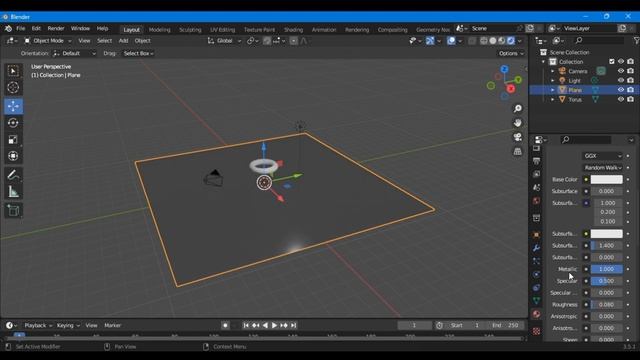Open Object Data properties green triangle tab
Image resolution: width=640 pixels, height=360 pixels.
536,301
